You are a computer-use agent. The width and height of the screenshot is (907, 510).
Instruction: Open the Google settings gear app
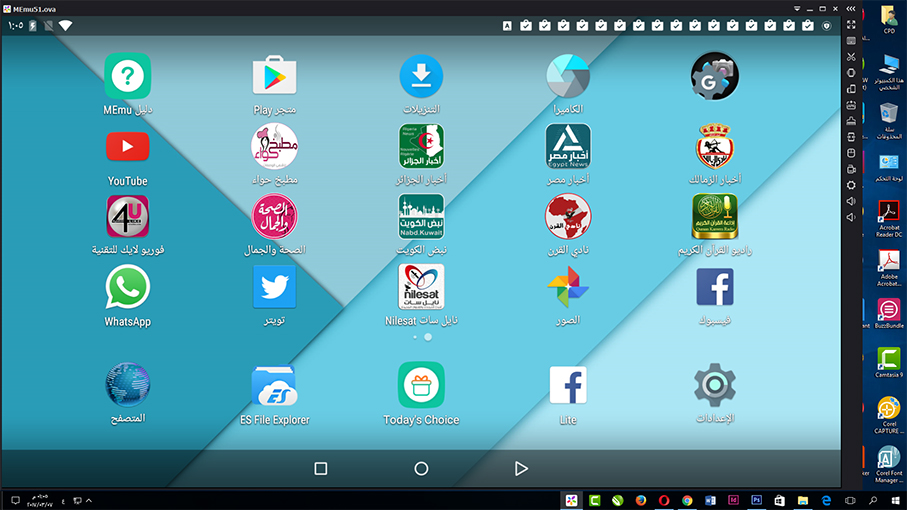click(x=715, y=76)
